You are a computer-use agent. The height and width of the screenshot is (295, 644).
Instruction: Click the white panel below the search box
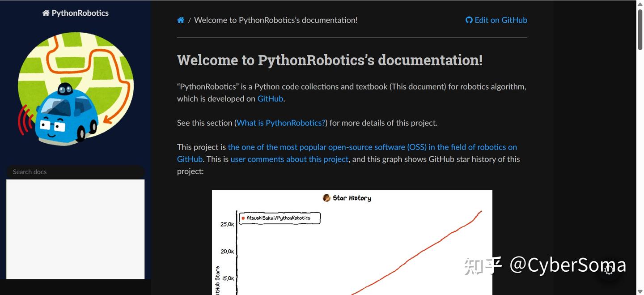pyautogui.click(x=75, y=228)
